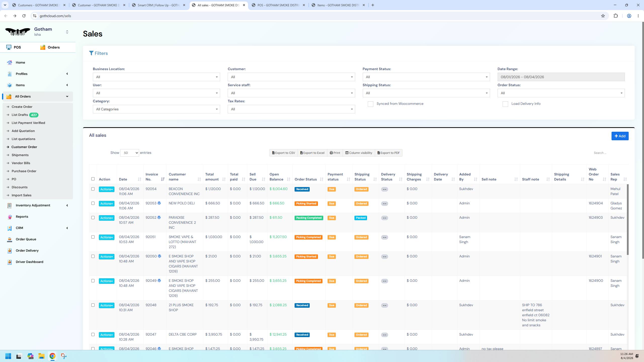Click the blue Add button
Viewport: 644px width, 362px height.
620,136
